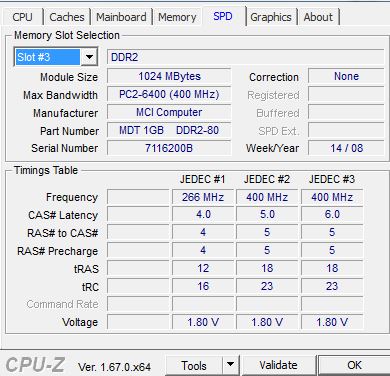Screen dimensions: 390x376
Task: Click the empty SPD Ext. field
Action: (x=346, y=130)
